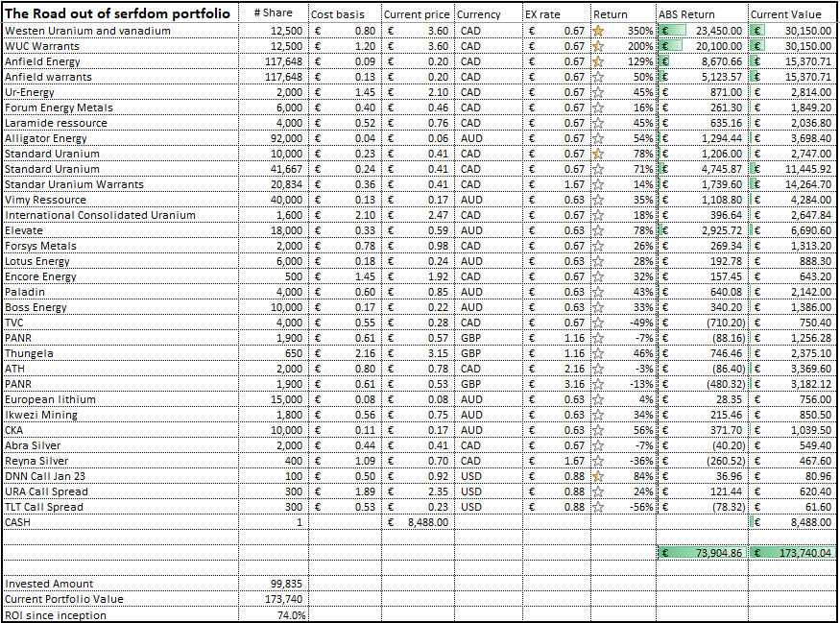The width and height of the screenshot is (840, 623).
Task: Select the 'ATH' name cell
Action: coord(121,369)
